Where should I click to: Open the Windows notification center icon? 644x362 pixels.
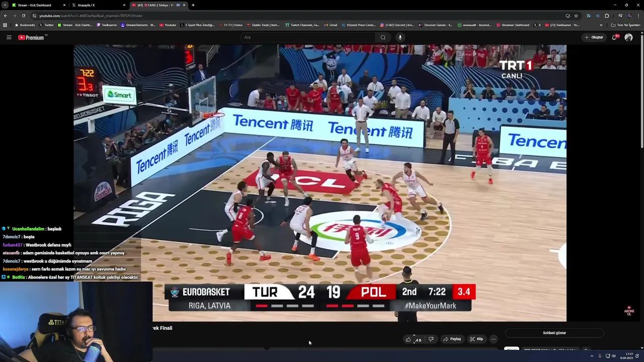click(x=637, y=356)
